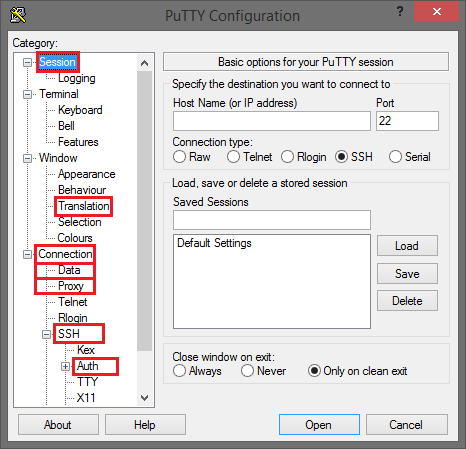Screen dimensions: 466x449
Task: Select Proxy under Connection
Action: (71, 286)
